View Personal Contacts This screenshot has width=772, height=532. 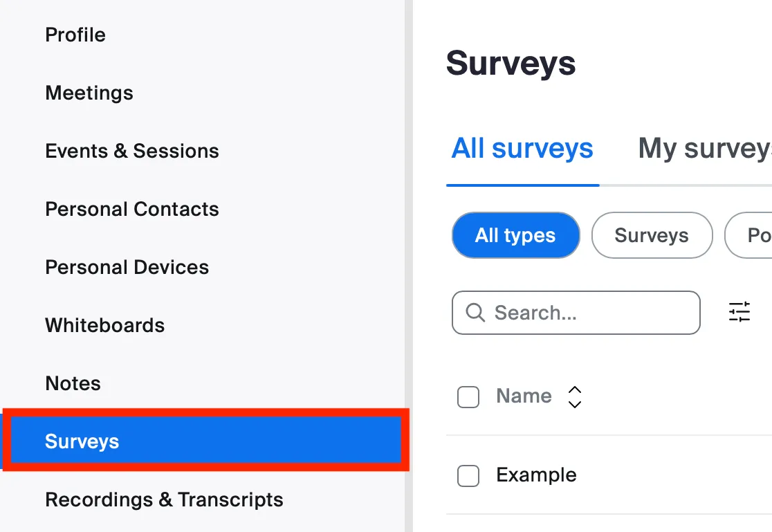[131, 209]
